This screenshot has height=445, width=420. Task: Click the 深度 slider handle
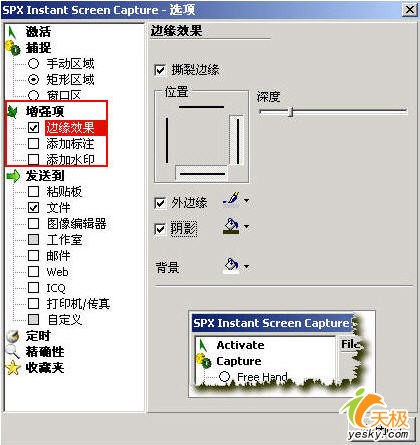point(291,112)
